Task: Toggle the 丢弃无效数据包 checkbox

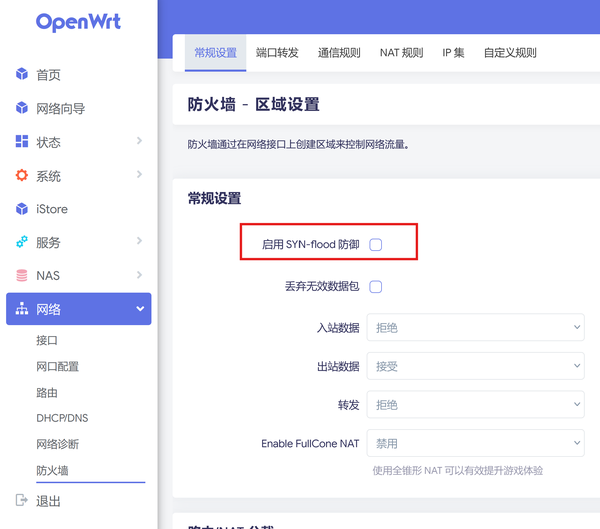Action: click(375, 286)
